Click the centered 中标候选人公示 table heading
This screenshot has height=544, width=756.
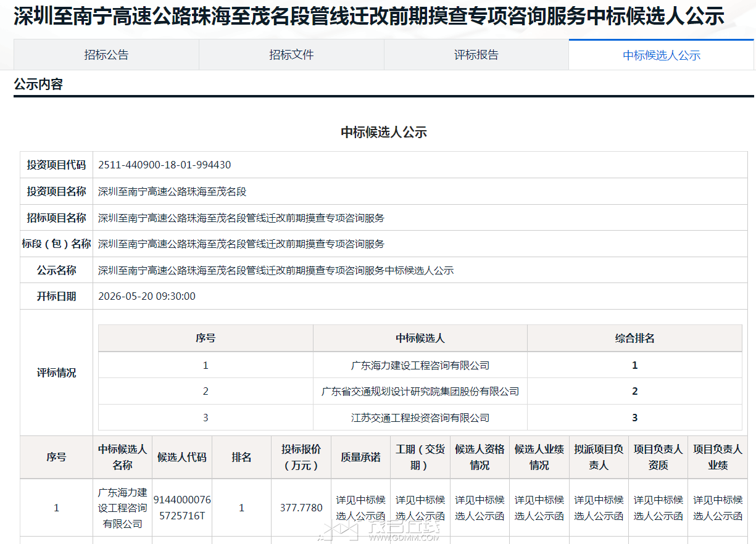coord(384,132)
